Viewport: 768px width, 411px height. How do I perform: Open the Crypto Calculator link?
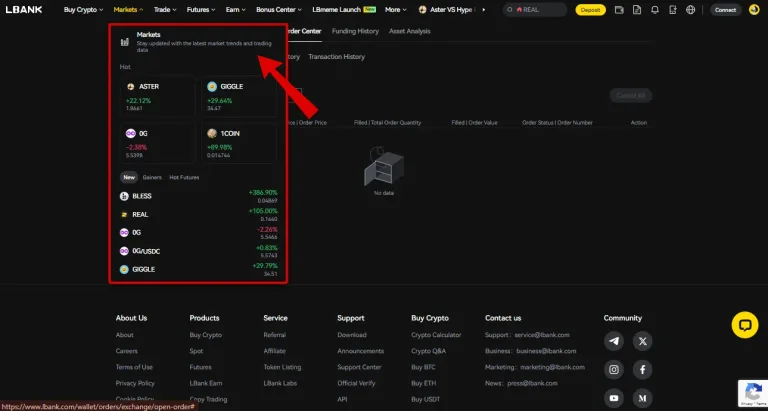[436, 335]
